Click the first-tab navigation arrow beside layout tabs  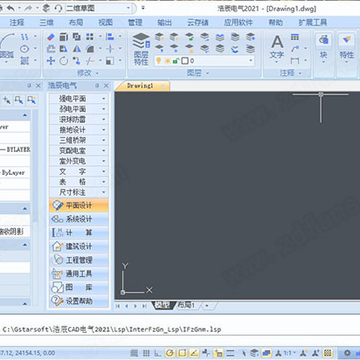point(117,306)
